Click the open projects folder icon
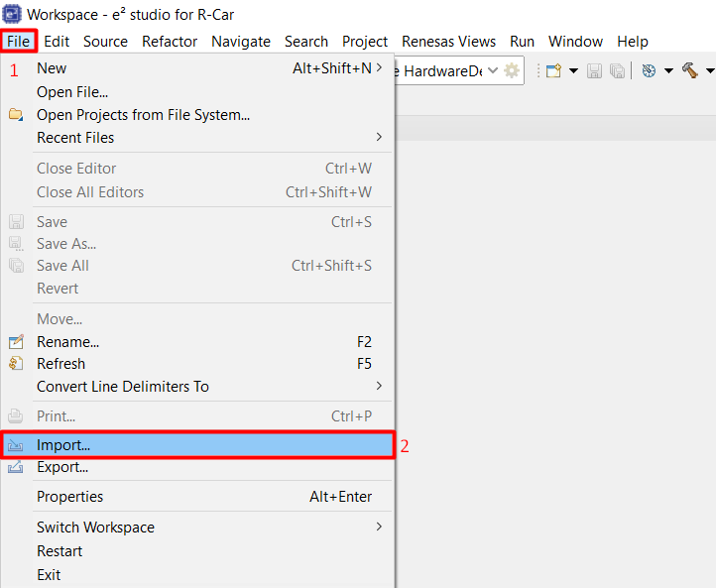Image resolution: width=716 pixels, height=588 pixels. point(16,114)
